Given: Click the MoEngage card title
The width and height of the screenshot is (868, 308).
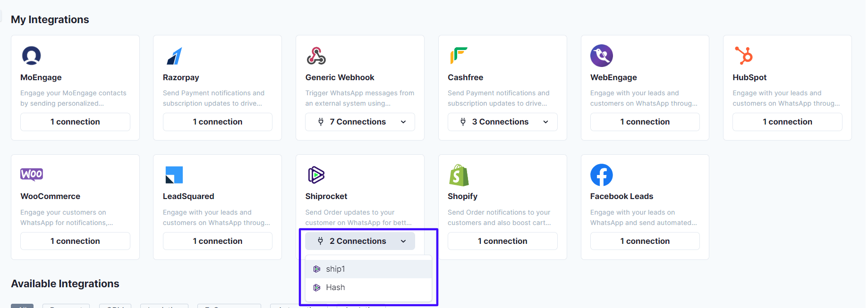Looking at the screenshot, I should pos(41,77).
